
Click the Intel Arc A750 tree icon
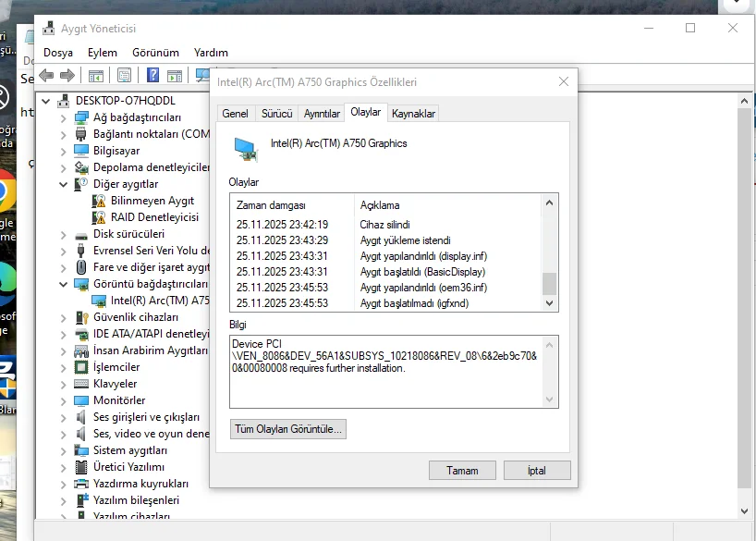[x=99, y=301]
